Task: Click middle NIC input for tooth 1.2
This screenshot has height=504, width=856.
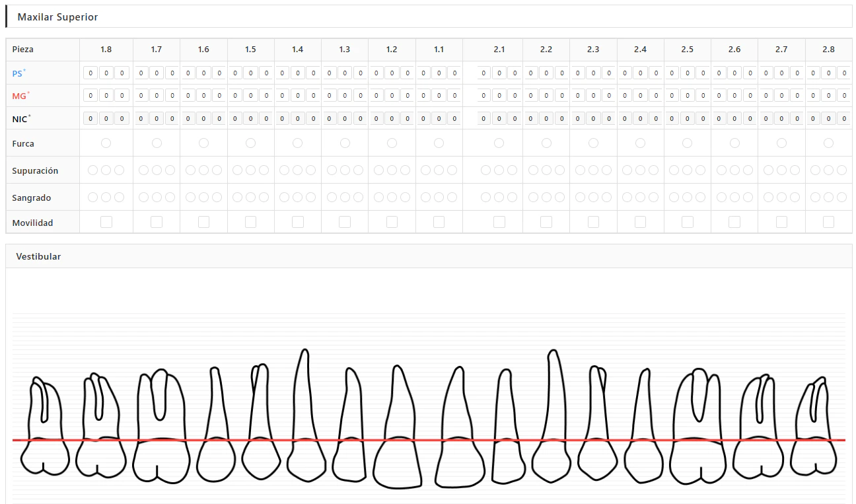Action: click(x=392, y=119)
